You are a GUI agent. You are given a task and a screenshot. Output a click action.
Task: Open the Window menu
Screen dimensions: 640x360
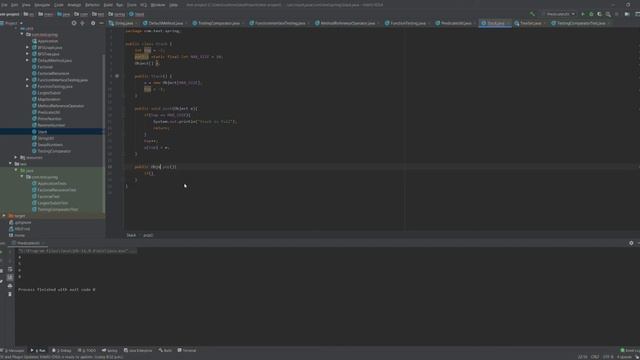click(x=158, y=5)
